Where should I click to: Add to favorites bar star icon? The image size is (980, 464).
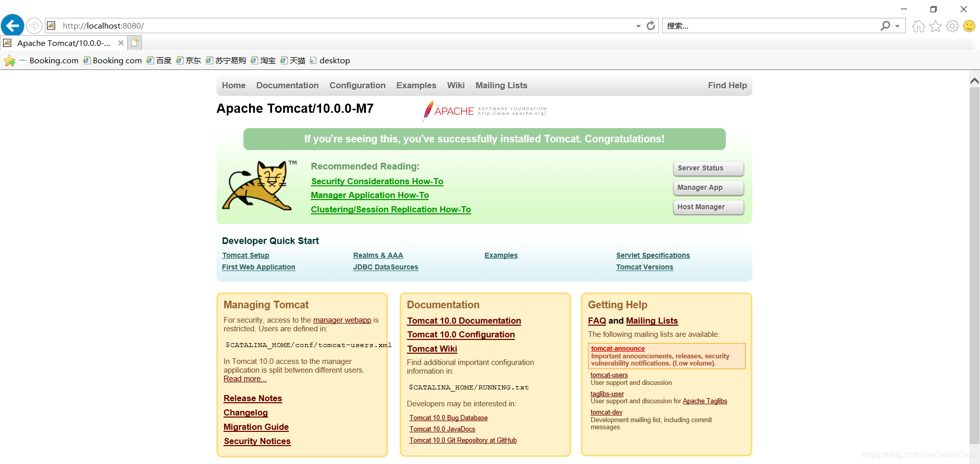pos(9,61)
